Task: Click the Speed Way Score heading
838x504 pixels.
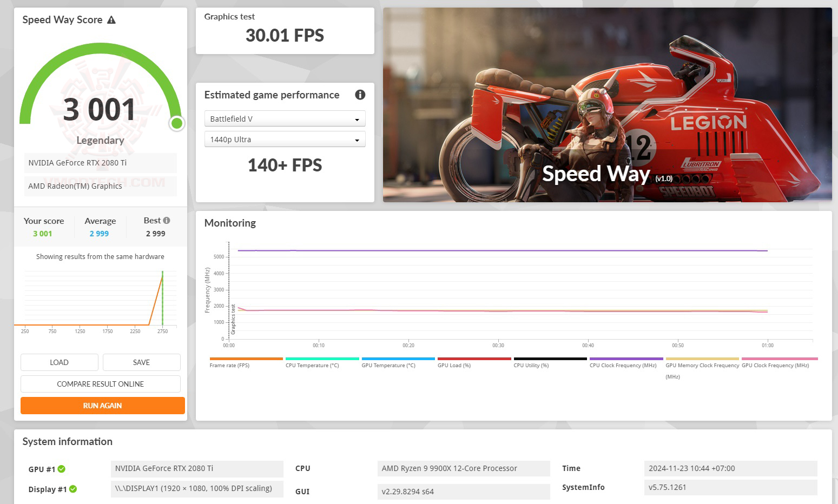Action: [62, 20]
